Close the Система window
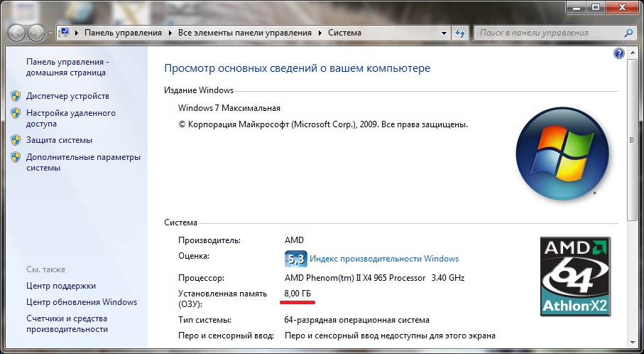This screenshot has height=354, width=644. click(x=623, y=7)
